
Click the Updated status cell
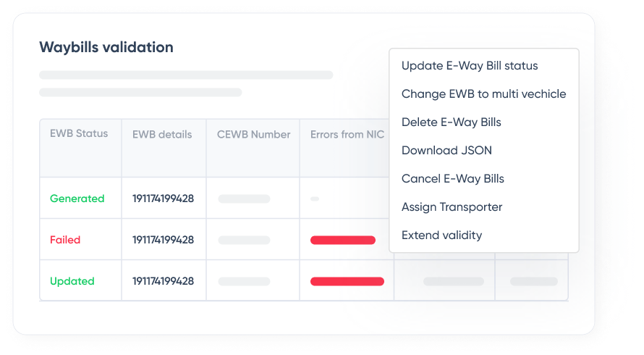click(x=72, y=281)
